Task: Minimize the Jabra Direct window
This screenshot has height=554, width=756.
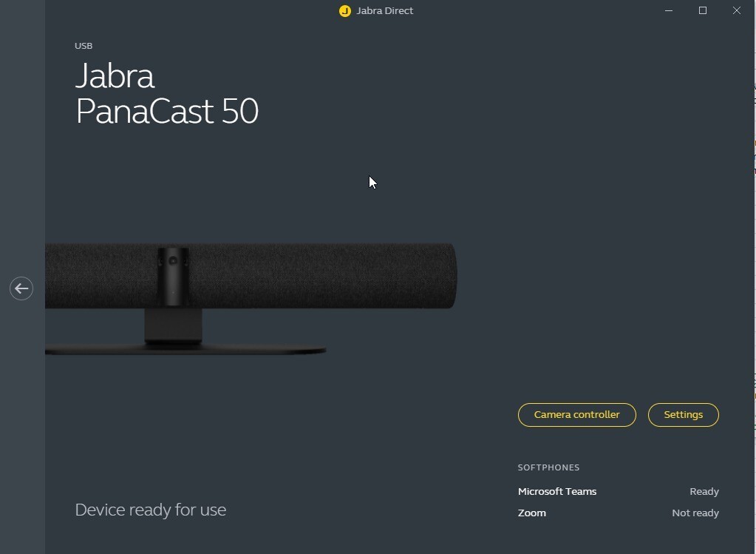Action: pyautogui.click(x=669, y=10)
